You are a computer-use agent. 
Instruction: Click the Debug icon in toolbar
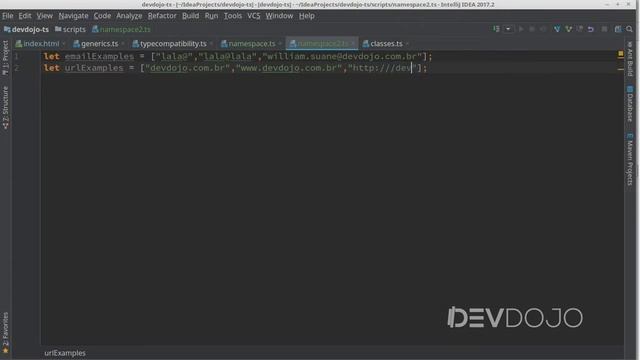pyautogui.click(x=532, y=29)
